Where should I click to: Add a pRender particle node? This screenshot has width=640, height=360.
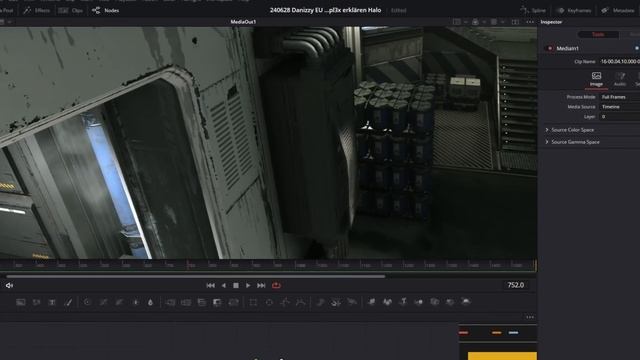point(351,302)
